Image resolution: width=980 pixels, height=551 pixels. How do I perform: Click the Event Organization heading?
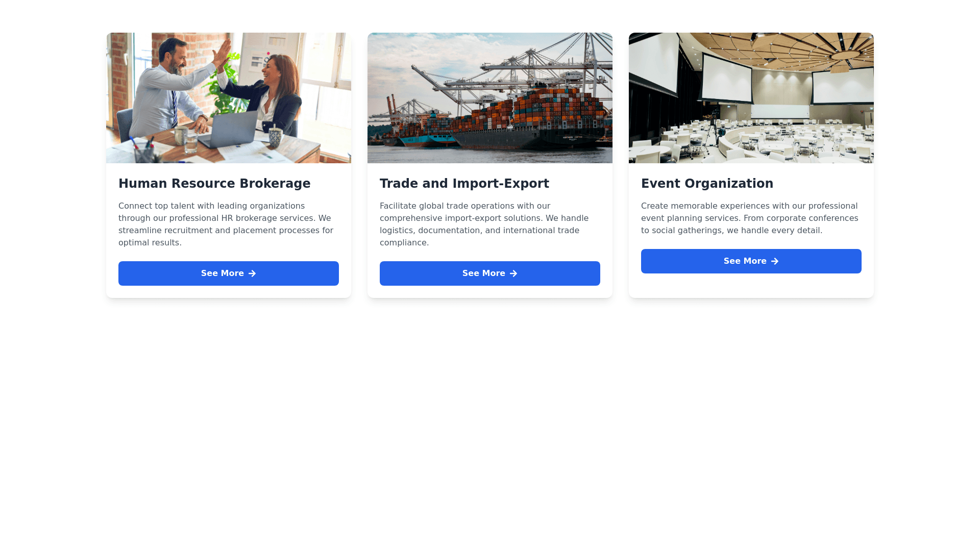(707, 184)
